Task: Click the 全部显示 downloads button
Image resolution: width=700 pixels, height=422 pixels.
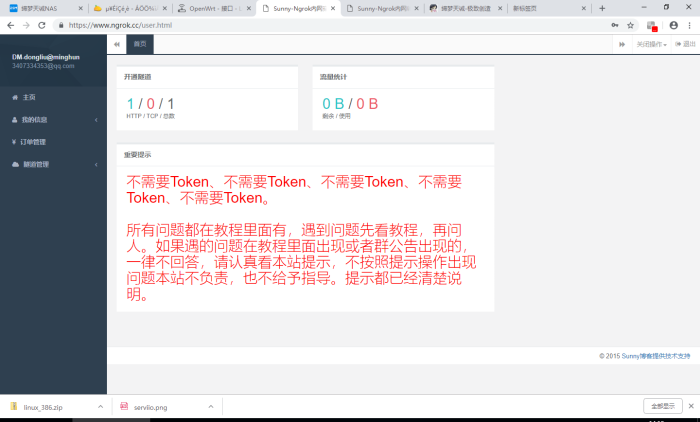Action: pos(663,406)
